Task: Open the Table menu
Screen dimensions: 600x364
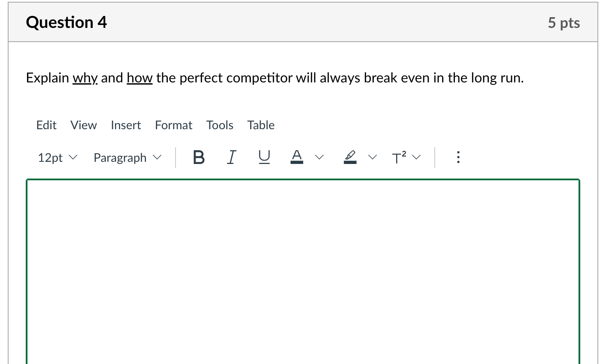Action: 261,125
